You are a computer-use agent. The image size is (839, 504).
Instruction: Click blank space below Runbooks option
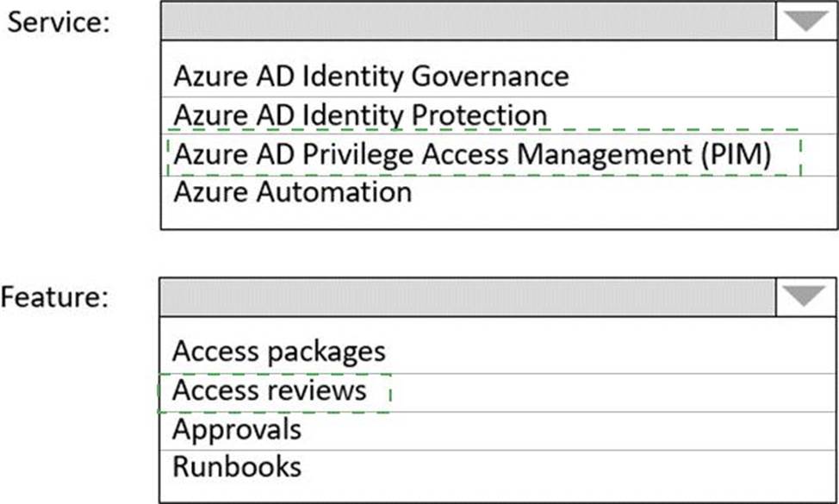(497, 491)
